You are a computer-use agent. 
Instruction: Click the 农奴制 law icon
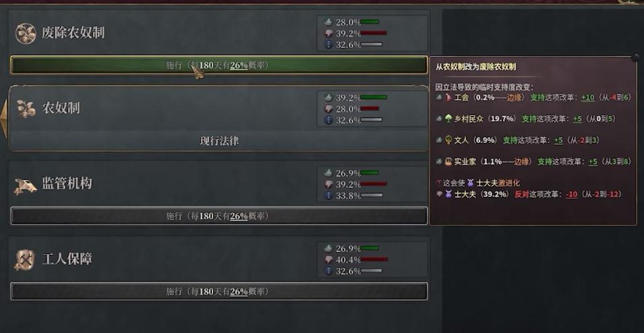[x=26, y=109]
